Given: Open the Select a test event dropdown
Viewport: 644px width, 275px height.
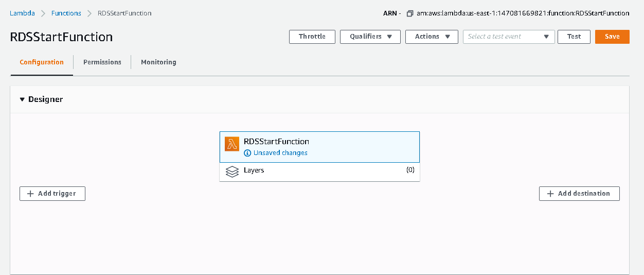Looking at the screenshot, I should pyautogui.click(x=508, y=37).
